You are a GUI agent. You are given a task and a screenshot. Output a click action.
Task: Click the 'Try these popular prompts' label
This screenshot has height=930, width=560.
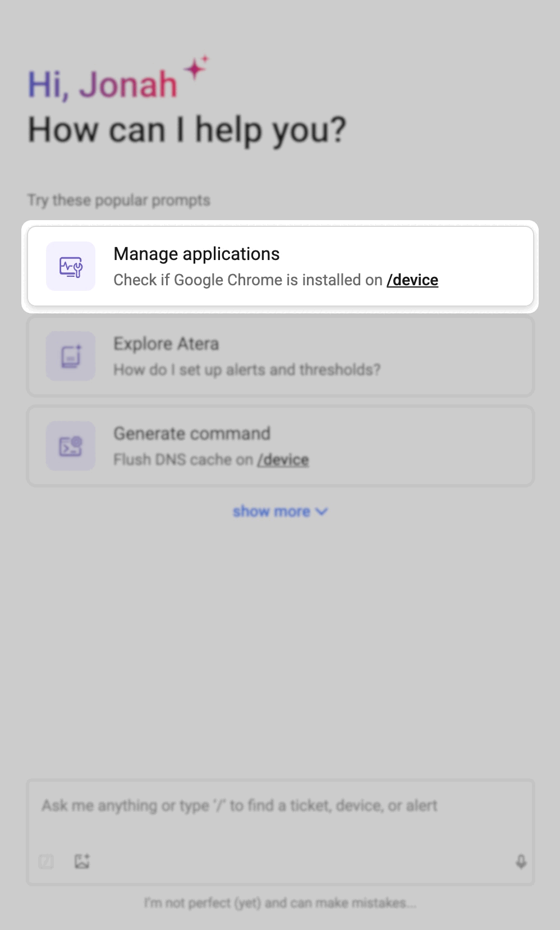click(119, 200)
